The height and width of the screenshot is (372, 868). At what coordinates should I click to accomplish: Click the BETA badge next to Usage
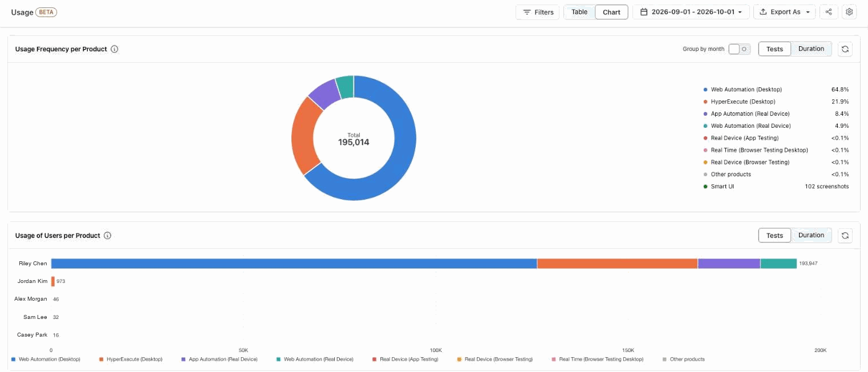46,12
